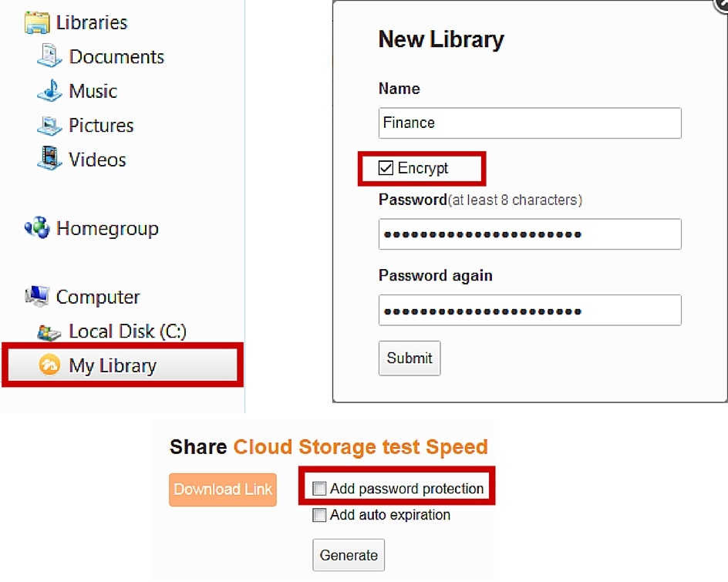Enable Add auto expiration checkbox
The image size is (728, 582).
click(x=319, y=515)
